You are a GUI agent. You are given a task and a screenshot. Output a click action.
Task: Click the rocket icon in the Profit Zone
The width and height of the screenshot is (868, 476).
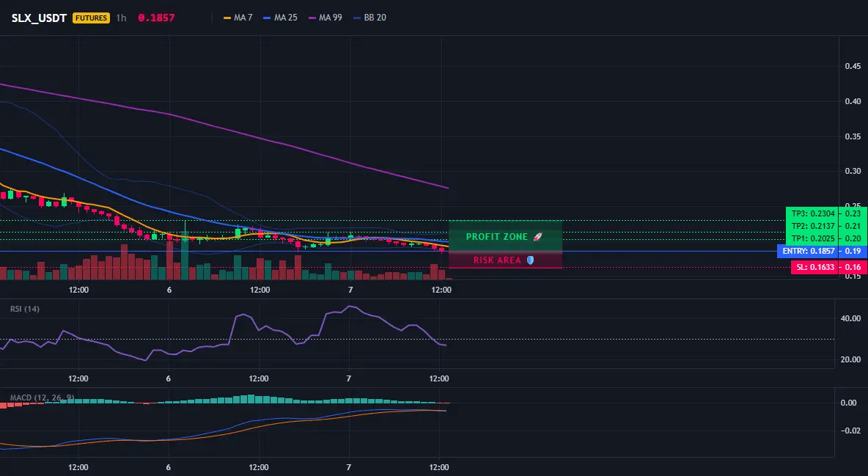537,237
